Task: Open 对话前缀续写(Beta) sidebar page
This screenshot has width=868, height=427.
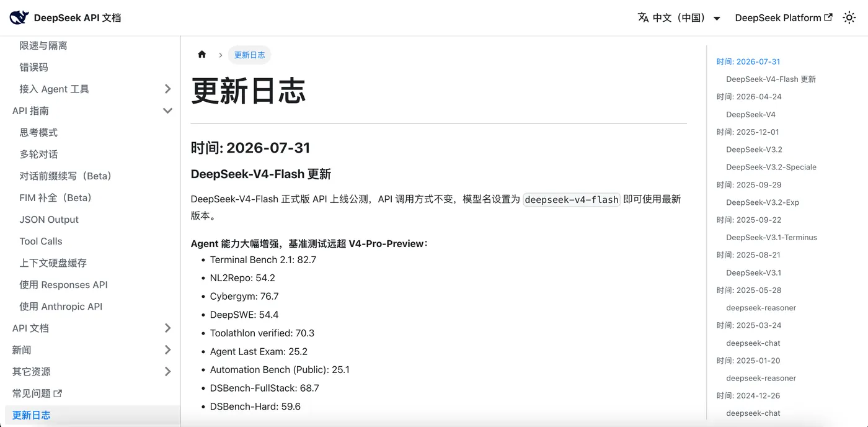Action: (x=67, y=176)
